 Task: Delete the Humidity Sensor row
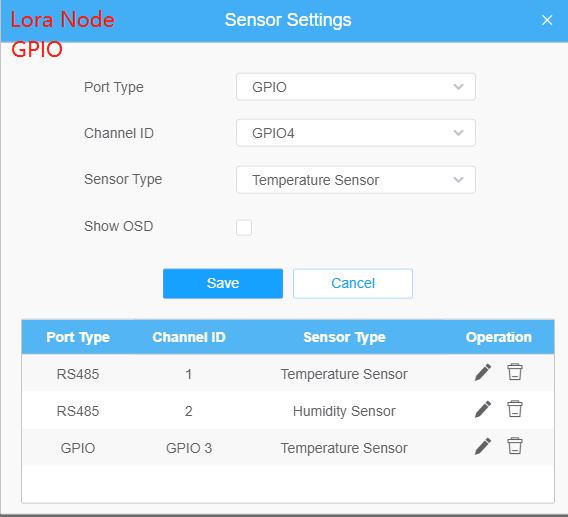coord(515,409)
